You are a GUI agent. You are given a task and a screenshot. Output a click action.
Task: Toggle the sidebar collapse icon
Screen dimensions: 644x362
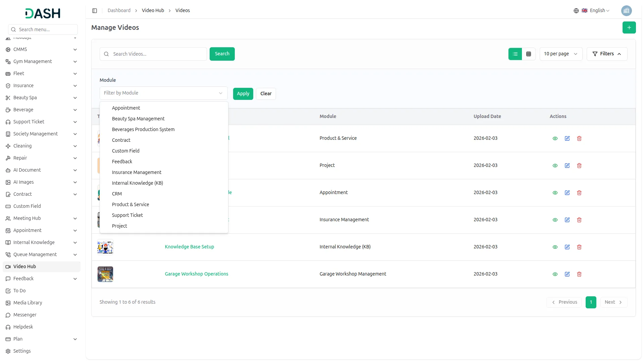click(95, 11)
